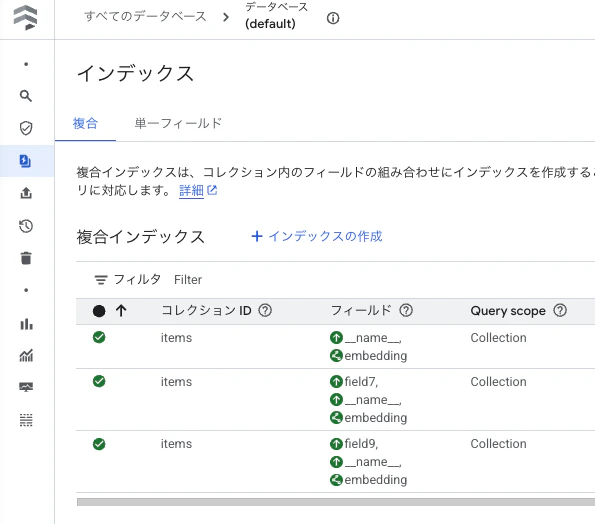Click green check status of field7 row

(x=99, y=381)
